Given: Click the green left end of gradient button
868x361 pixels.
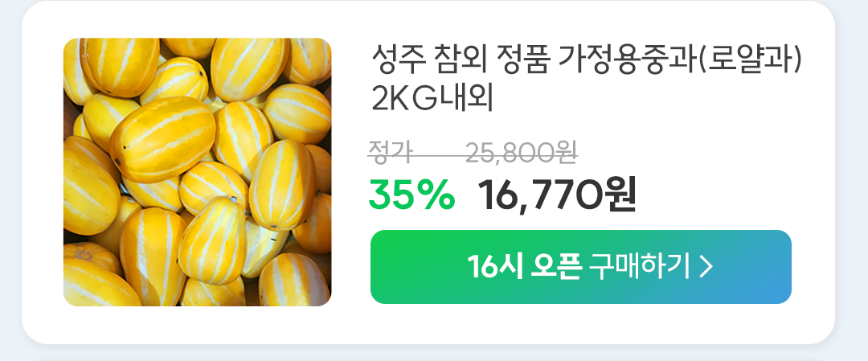Looking at the screenshot, I should pyautogui.click(x=387, y=267).
